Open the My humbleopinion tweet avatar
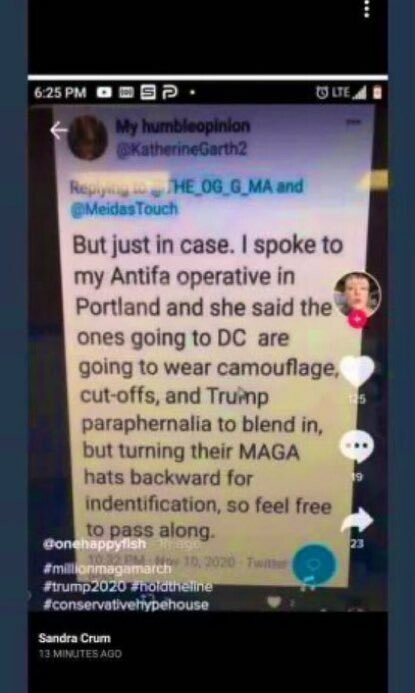The width and height of the screenshot is (415, 693). 88,137
